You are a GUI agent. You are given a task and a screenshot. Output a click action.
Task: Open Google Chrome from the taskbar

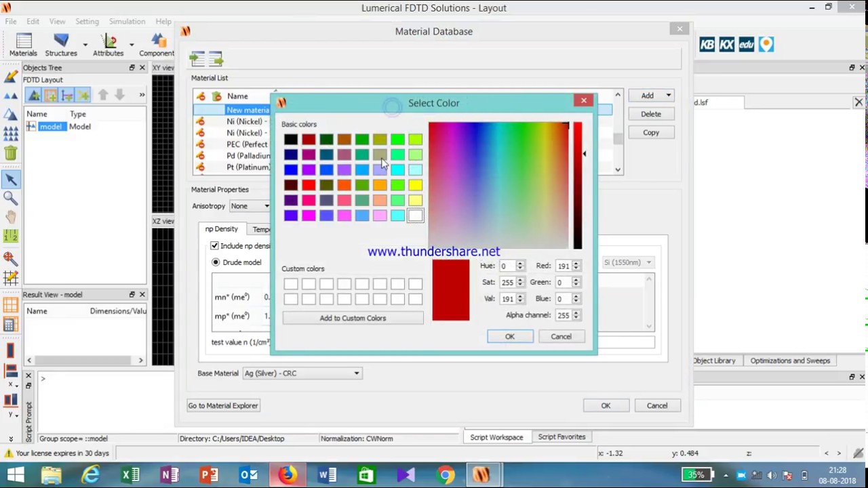446,475
